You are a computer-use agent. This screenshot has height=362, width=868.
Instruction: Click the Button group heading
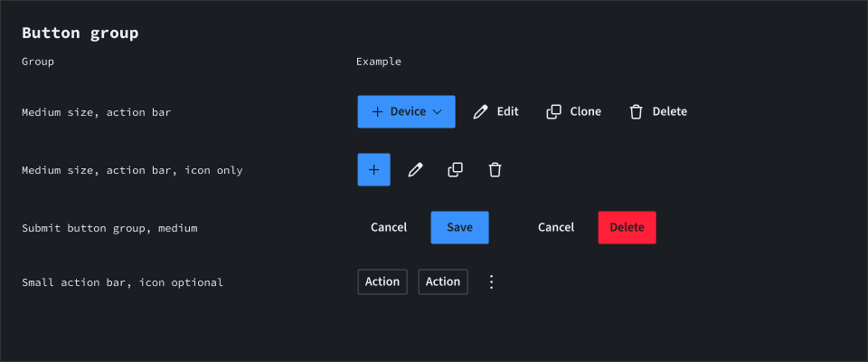[x=80, y=33]
